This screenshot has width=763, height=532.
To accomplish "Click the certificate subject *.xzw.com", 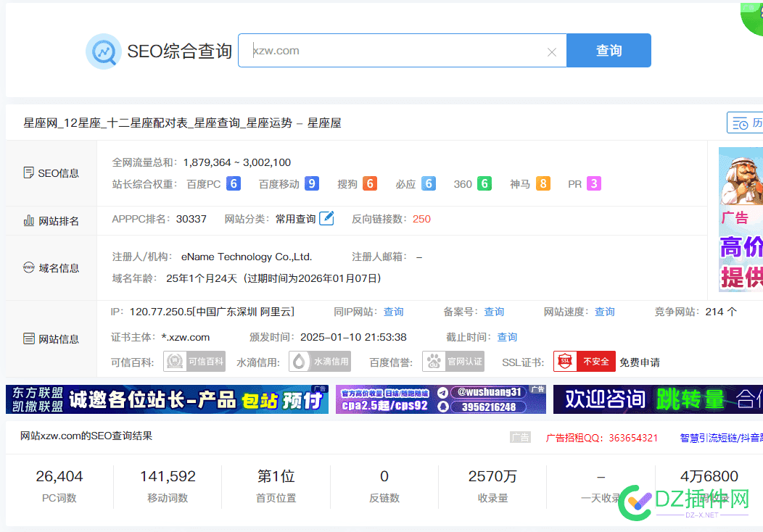I will [186, 337].
